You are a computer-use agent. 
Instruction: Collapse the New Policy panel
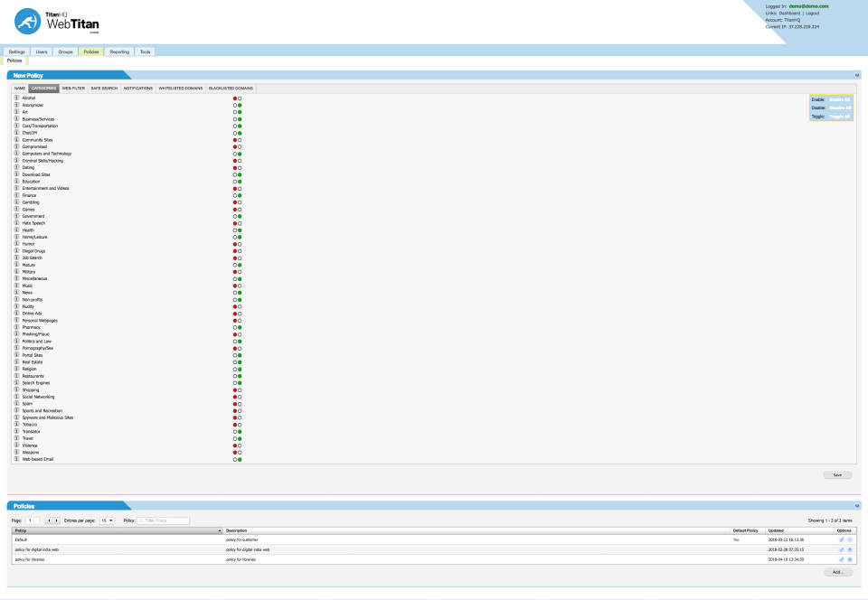pyautogui.click(x=856, y=75)
